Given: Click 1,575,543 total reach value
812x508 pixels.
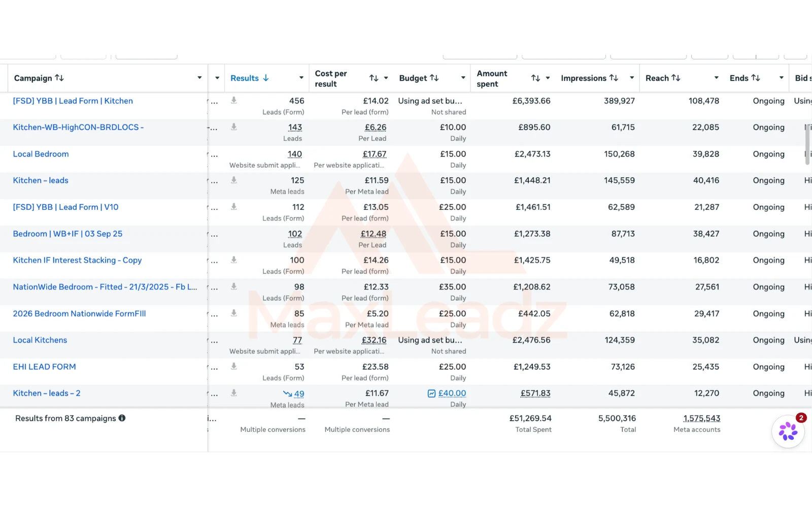Looking at the screenshot, I should click(x=701, y=418).
